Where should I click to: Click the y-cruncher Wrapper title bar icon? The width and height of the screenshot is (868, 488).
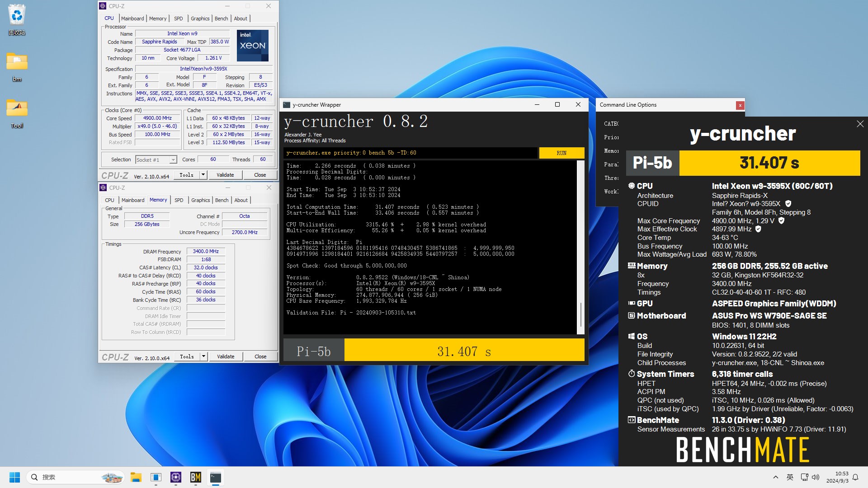[287, 105]
